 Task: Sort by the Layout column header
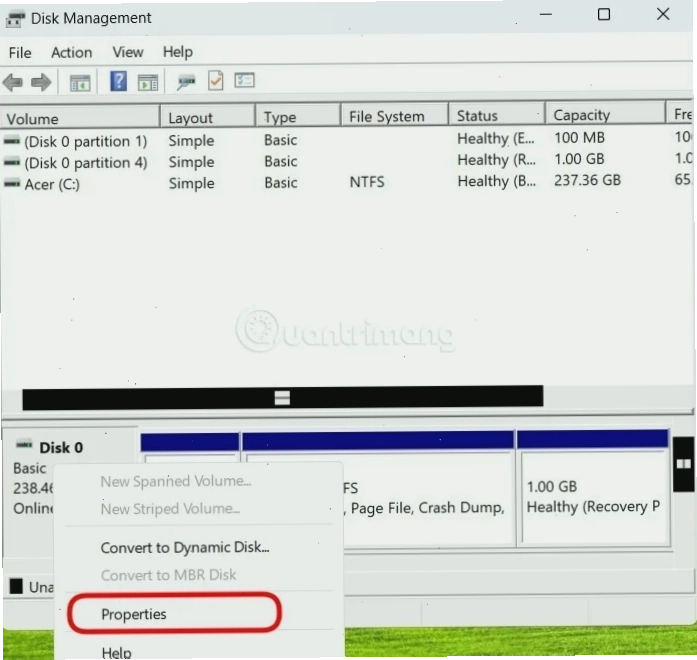tap(208, 117)
